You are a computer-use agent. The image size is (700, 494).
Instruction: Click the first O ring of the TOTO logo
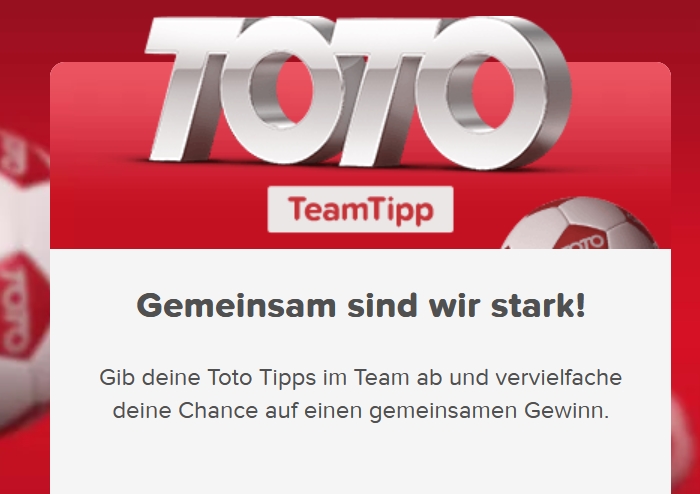pyautogui.click(x=286, y=91)
